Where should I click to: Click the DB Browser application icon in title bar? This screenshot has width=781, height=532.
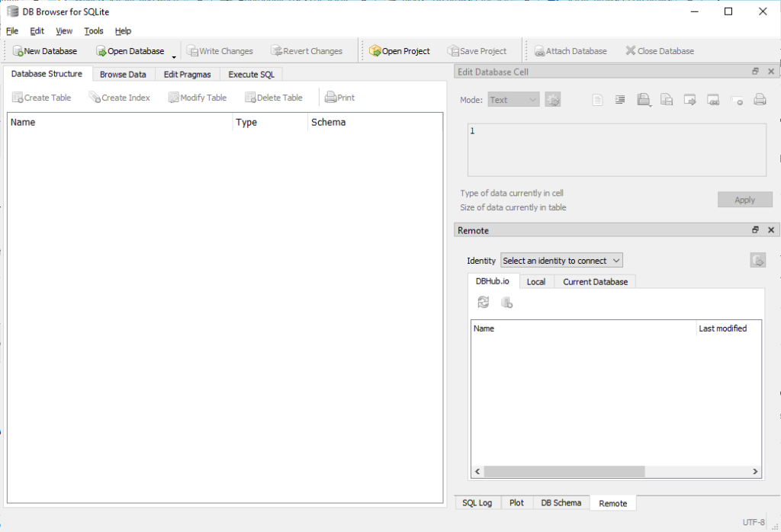coord(12,11)
